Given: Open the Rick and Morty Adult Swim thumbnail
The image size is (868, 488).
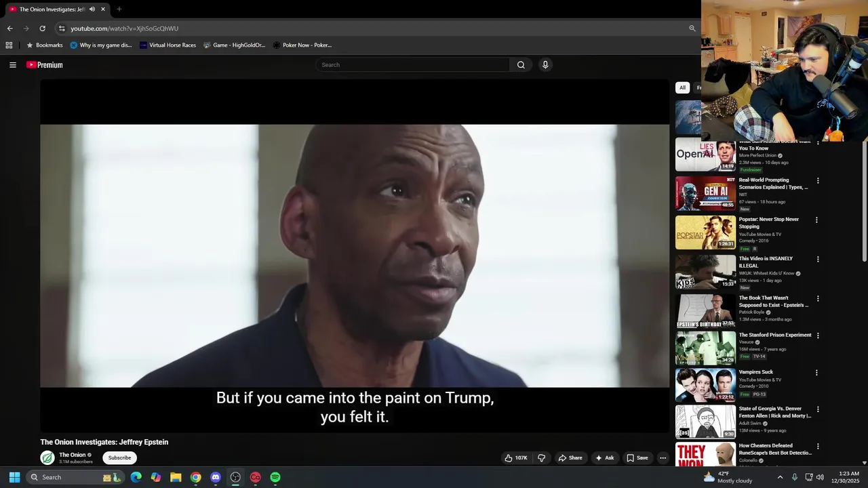Looking at the screenshot, I should click(x=705, y=422).
